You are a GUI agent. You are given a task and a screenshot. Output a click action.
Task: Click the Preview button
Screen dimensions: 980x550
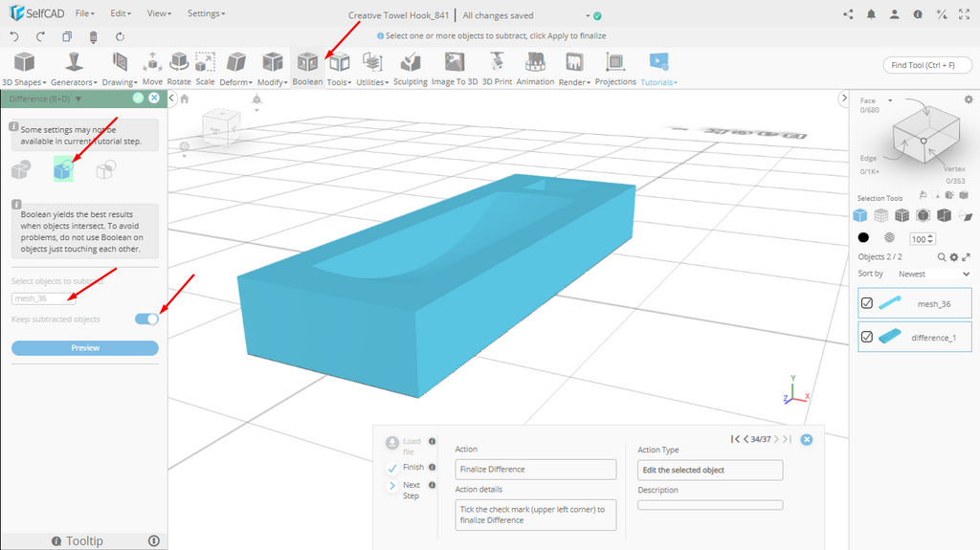coord(85,348)
